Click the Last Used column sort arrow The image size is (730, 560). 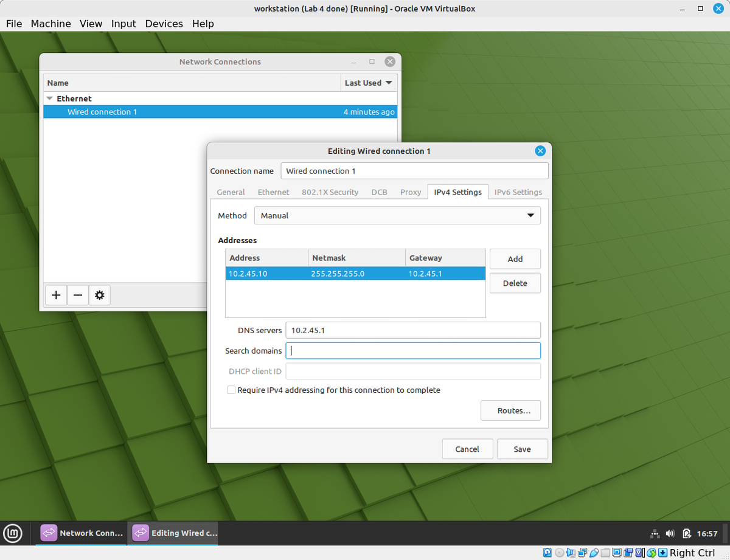click(389, 83)
